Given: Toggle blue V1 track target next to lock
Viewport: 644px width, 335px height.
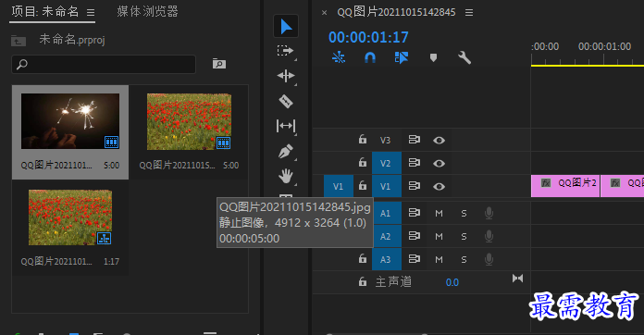Looking at the screenshot, I should click(387, 186).
